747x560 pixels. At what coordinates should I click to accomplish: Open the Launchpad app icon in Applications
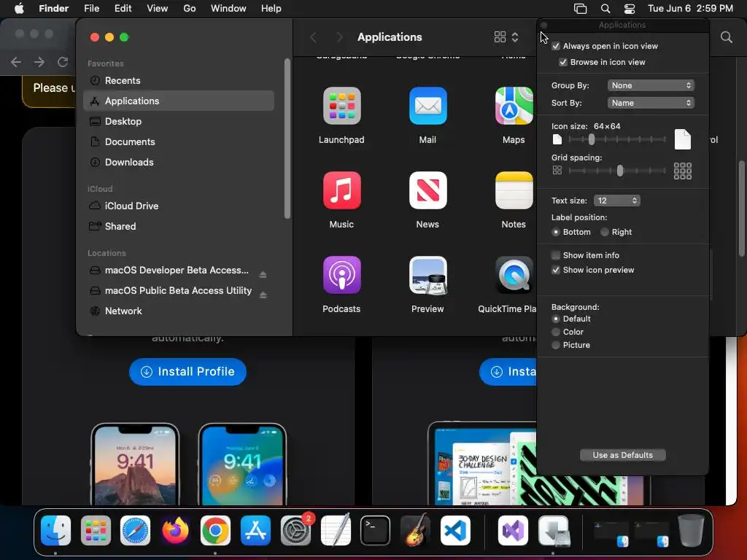pos(341,106)
